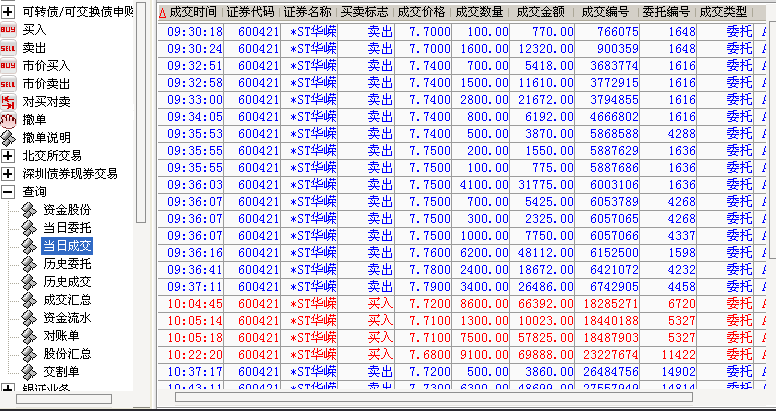This screenshot has width=776, height=411.
Task: Open the 买入 buy order item
Action: [34, 30]
